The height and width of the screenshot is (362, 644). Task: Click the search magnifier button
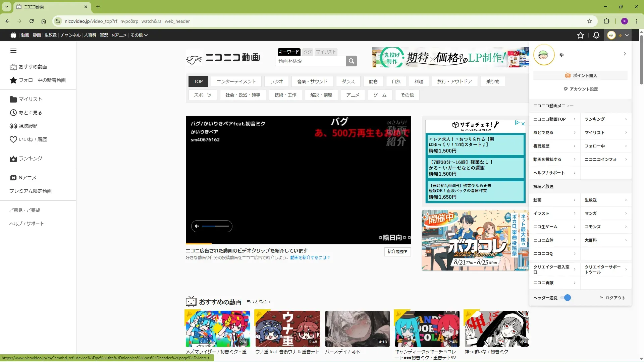click(351, 61)
